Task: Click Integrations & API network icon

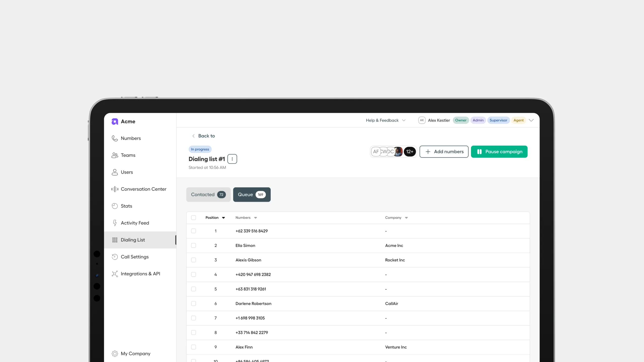Action: coord(115,274)
